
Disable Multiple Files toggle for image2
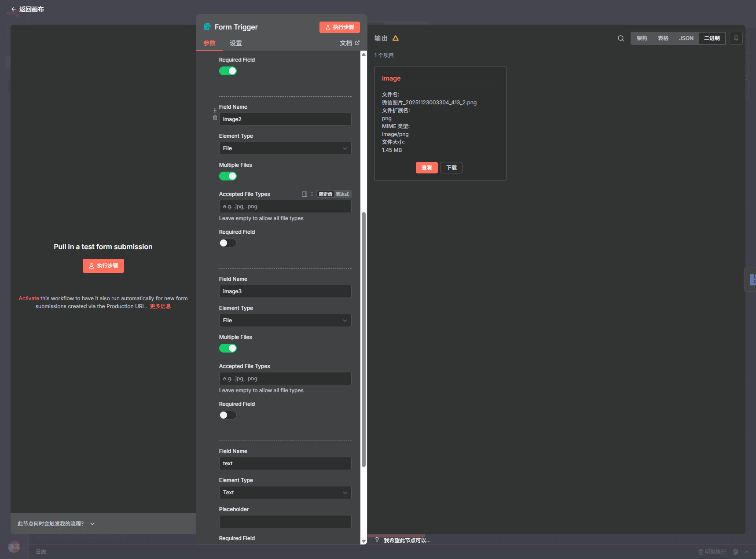pyautogui.click(x=228, y=176)
